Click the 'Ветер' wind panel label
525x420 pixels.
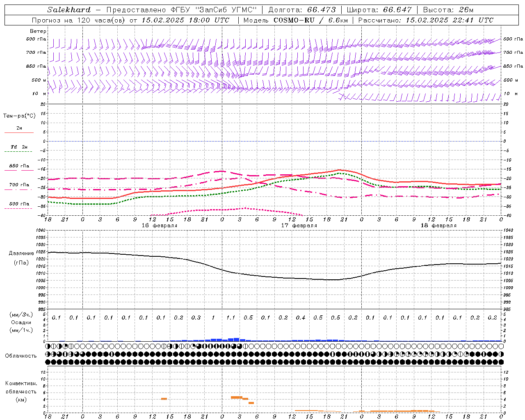[x=38, y=31]
